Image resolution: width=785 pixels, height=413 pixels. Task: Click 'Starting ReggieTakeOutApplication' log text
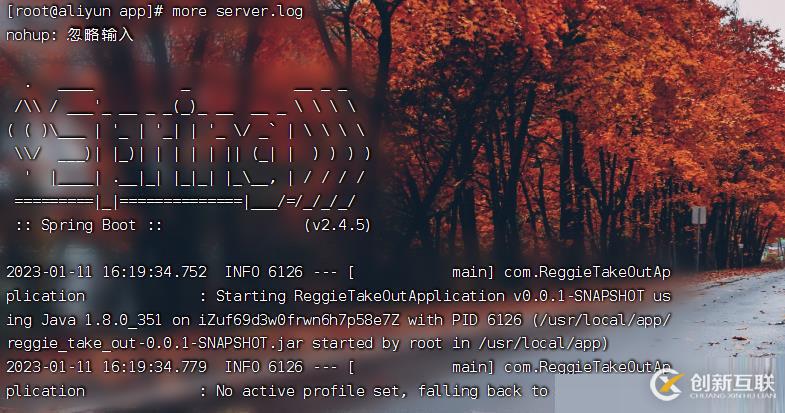point(360,296)
